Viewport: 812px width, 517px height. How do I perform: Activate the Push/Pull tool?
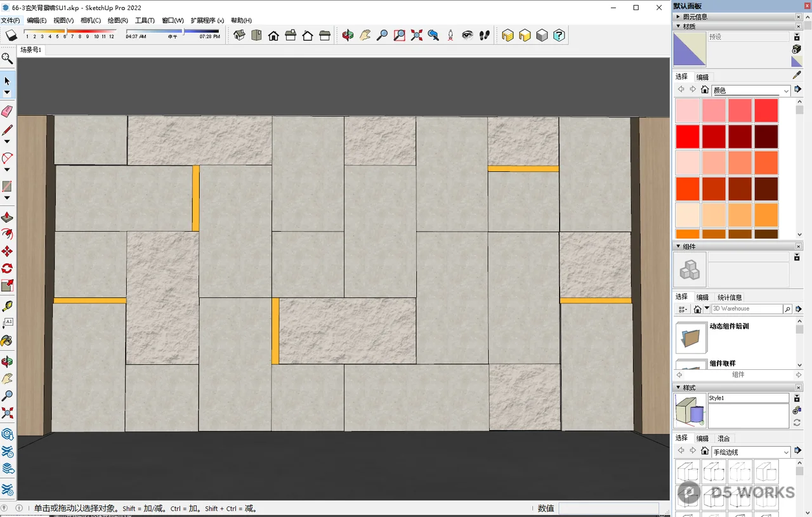tap(7, 218)
